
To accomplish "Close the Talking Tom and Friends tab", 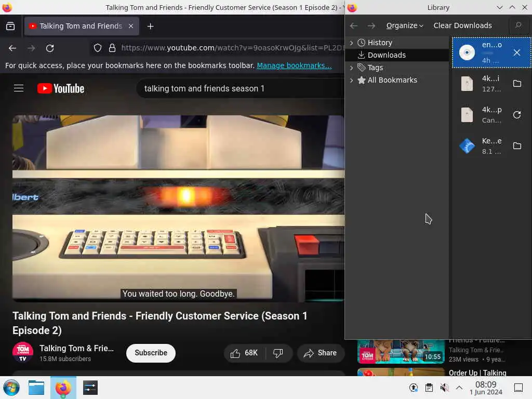I will 130,26.
